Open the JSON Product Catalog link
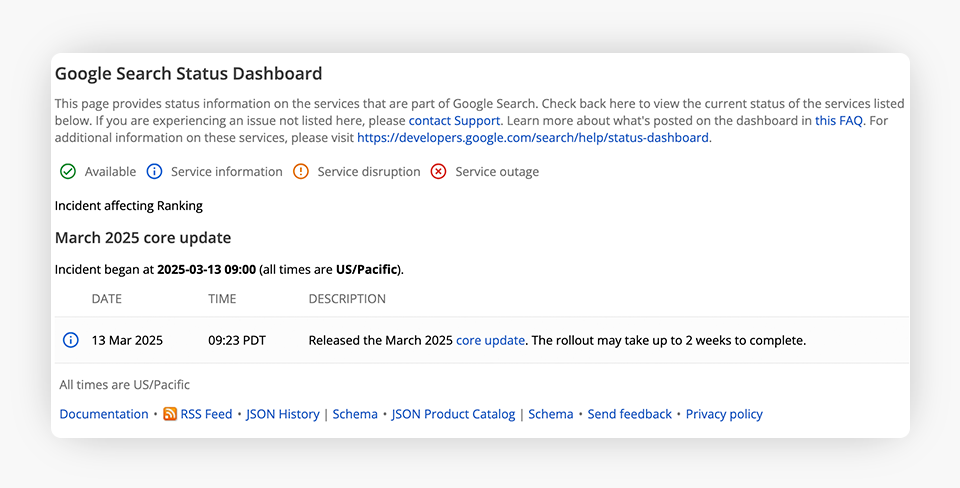The width and height of the screenshot is (960, 488). pos(453,414)
